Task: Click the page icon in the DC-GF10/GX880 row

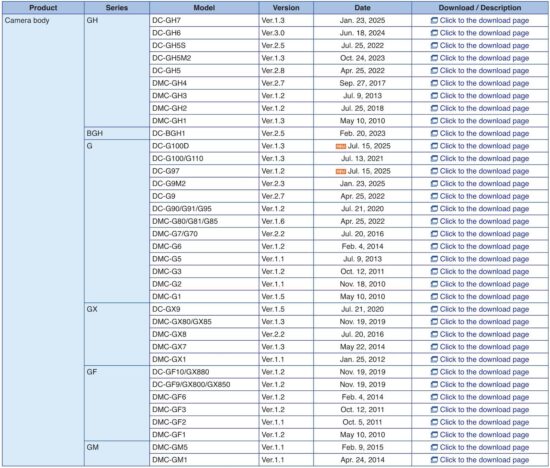Action: click(434, 372)
